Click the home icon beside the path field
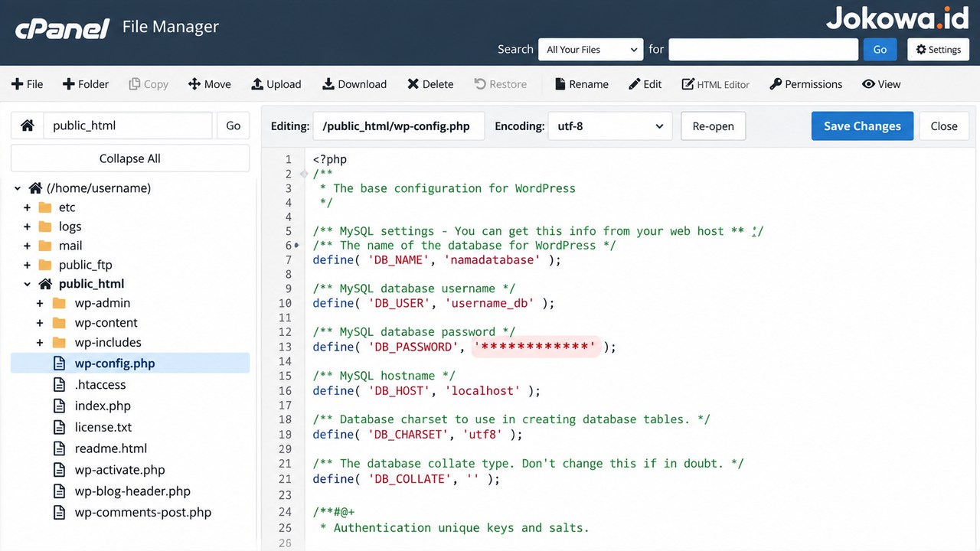This screenshot has width=980, height=551. tap(28, 126)
